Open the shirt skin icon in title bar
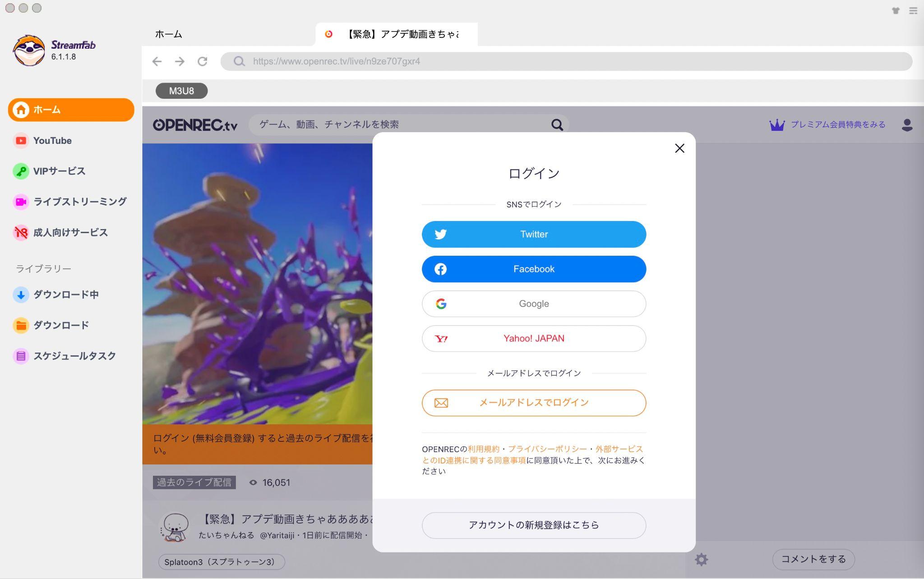Image resolution: width=924 pixels, height=579 pixels. 896,10
